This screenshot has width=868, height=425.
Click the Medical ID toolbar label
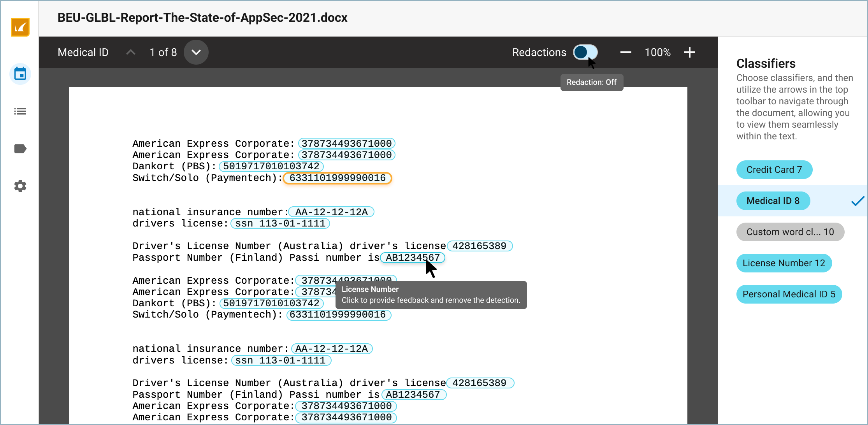[x=83, y=52]
